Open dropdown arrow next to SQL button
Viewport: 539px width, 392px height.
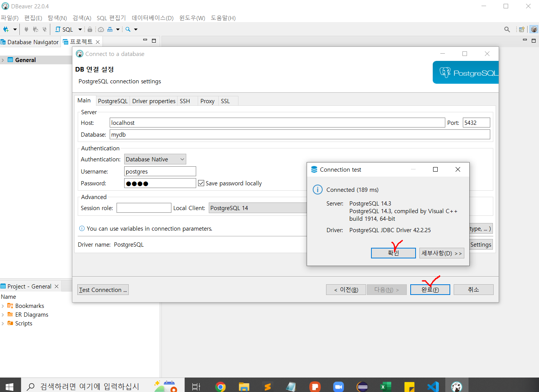(80, 29)
